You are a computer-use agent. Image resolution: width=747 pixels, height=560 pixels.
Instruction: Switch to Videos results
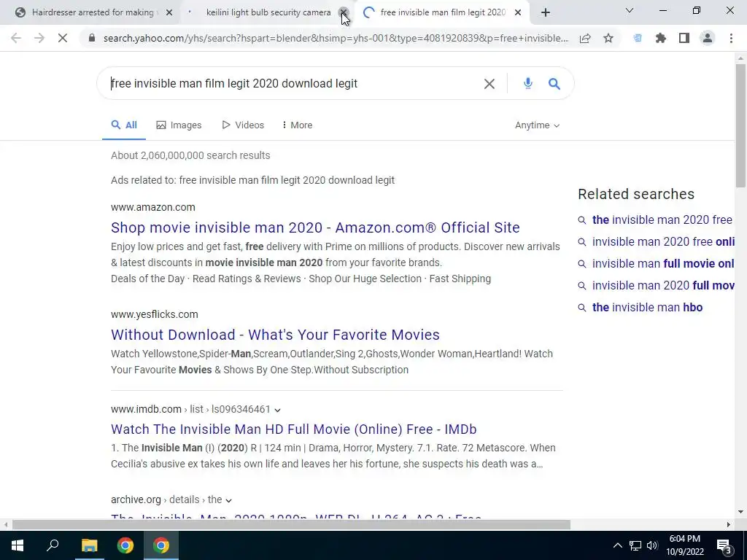pos(243,125)
